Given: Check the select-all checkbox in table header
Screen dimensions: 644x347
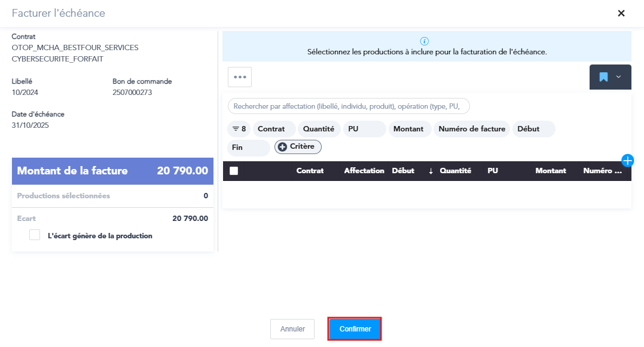Looking at the screenshot, I should [234, 171].
